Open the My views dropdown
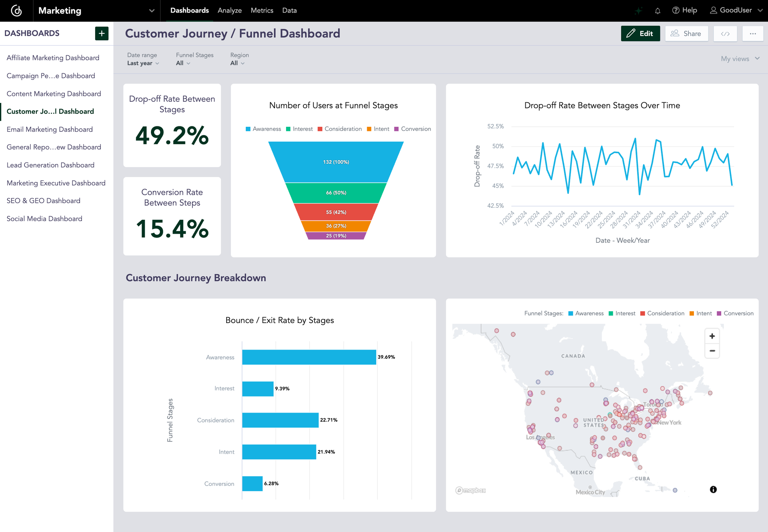Screen dimensions: 768x532 tap(738, 58)
